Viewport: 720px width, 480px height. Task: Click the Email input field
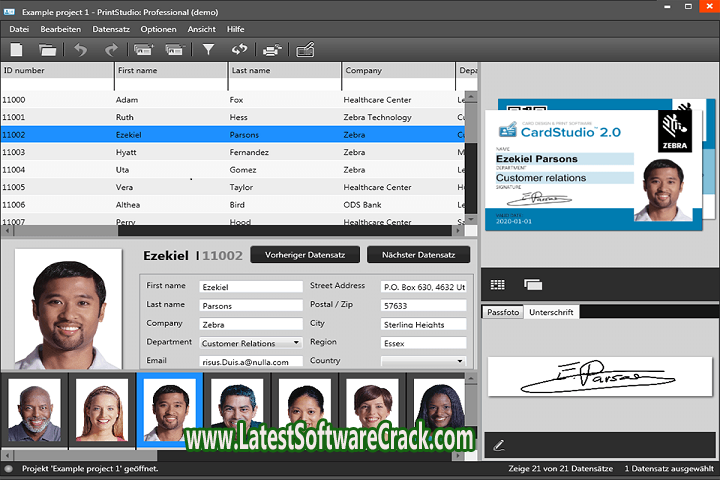tap(251, 361)
